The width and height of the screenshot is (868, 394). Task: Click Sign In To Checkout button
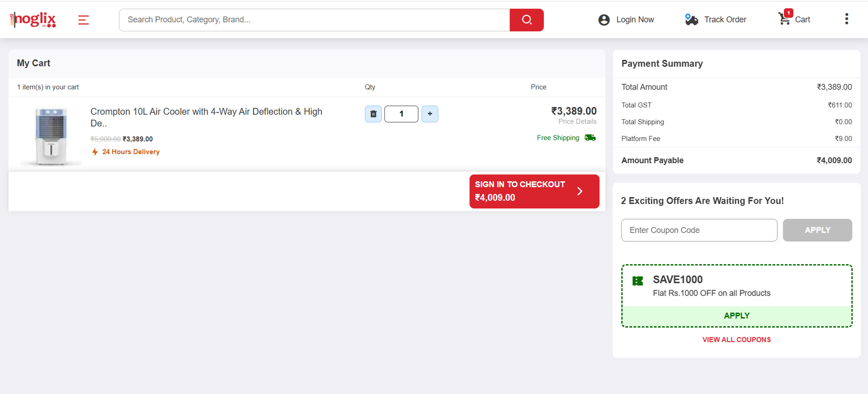tap(534, 191)
